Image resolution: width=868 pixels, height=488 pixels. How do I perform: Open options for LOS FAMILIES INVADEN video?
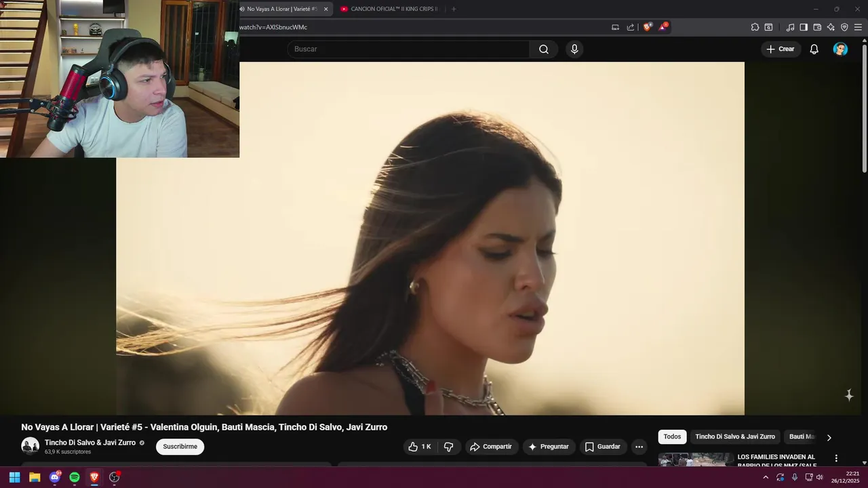[836, 458]
